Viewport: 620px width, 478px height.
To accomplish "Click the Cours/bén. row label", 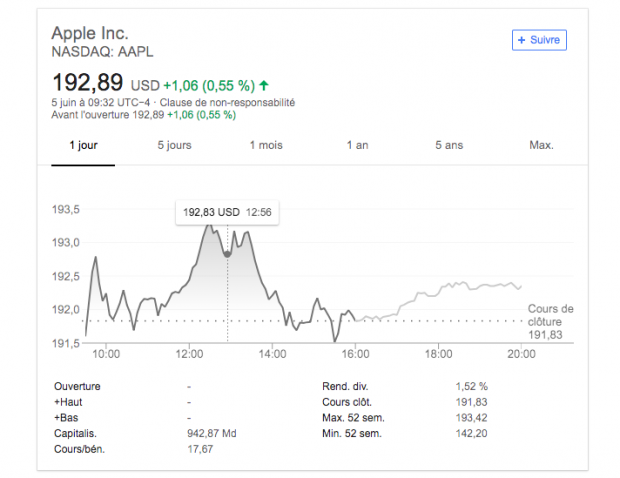I will coord(79,450).
